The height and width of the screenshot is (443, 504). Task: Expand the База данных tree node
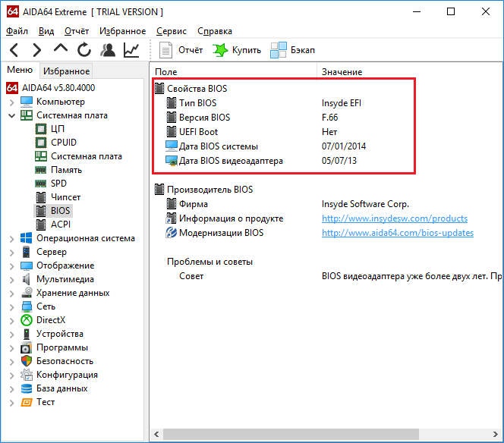click(x=12, y=389)
